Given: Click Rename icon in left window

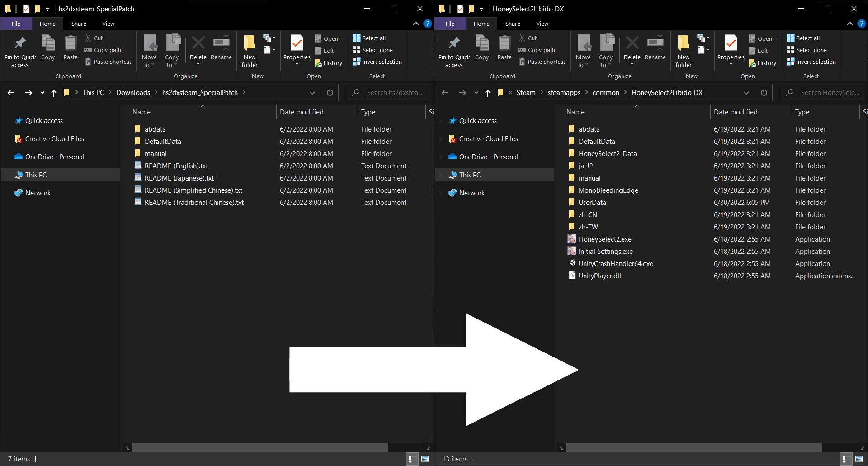Looking at the screenshot, I should [x=221, y=48].
